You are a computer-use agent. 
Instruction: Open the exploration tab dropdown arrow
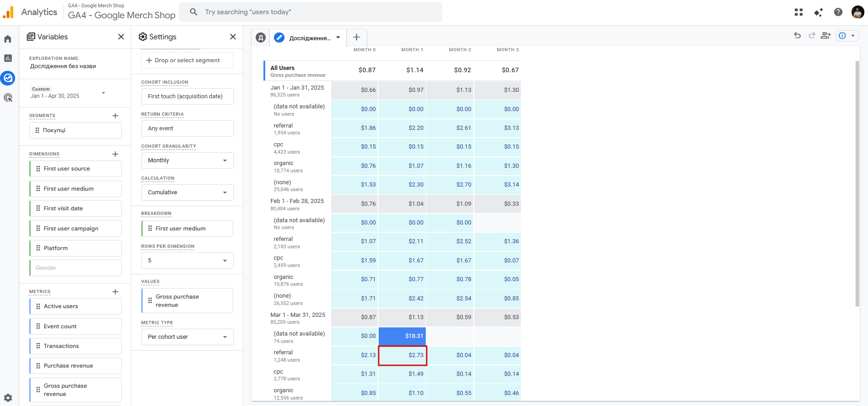(x=338, y=37)
